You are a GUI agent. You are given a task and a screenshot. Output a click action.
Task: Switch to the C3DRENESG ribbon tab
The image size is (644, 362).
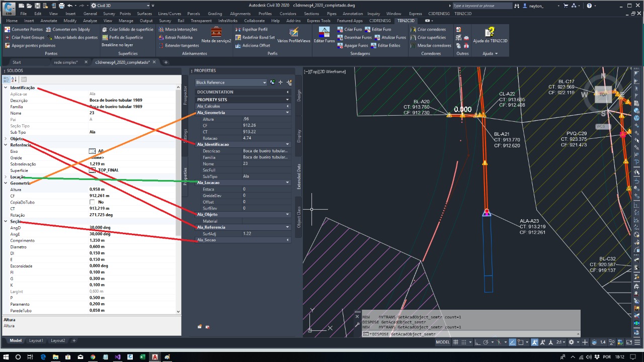379,21
